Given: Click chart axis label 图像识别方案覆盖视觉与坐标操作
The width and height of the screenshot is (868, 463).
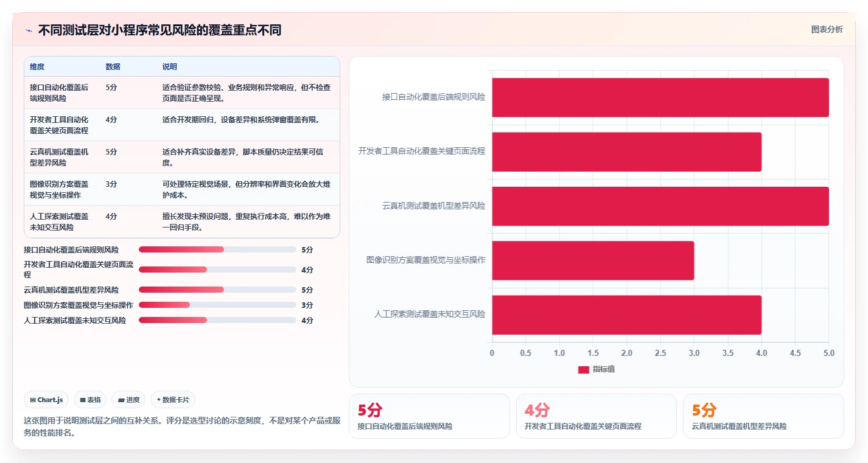Looking at the screenshot, I should coord(425,260).
